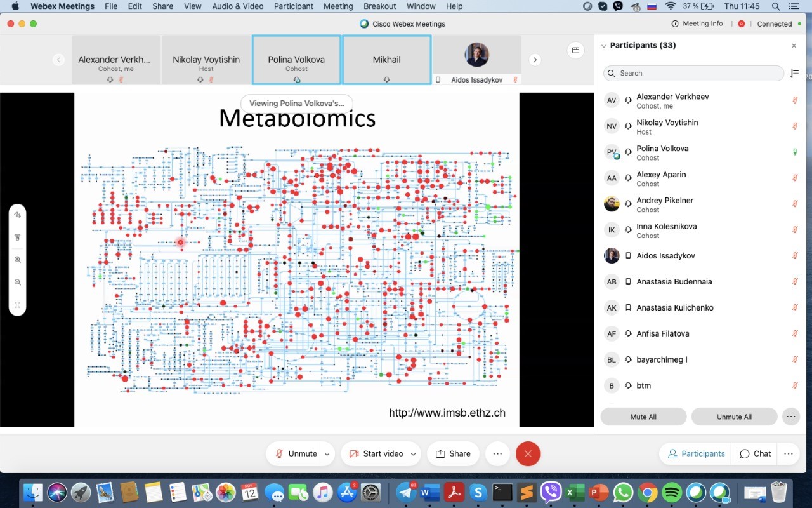Open the layout view icon above slide
This screenshot has height=508, width=812.
575,50
